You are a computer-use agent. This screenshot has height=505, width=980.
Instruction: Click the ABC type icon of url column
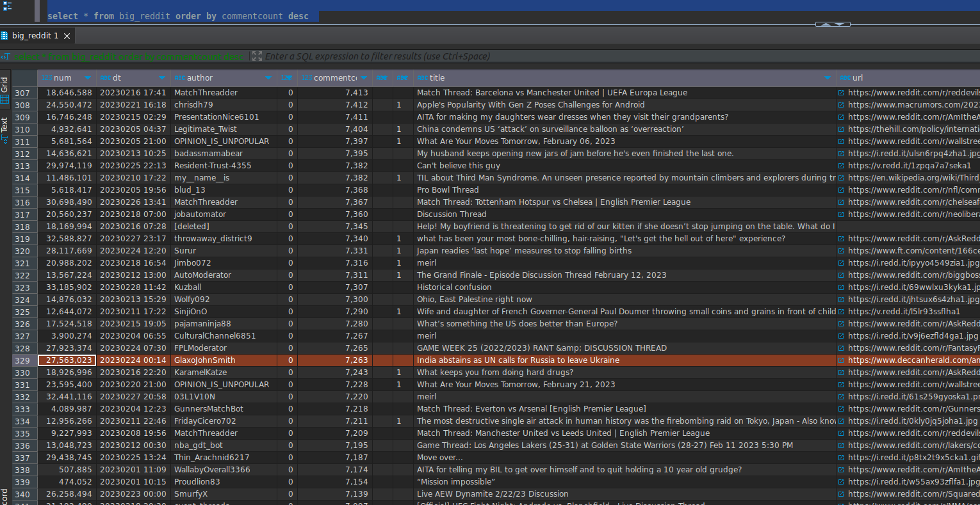[x=845, y=78]
